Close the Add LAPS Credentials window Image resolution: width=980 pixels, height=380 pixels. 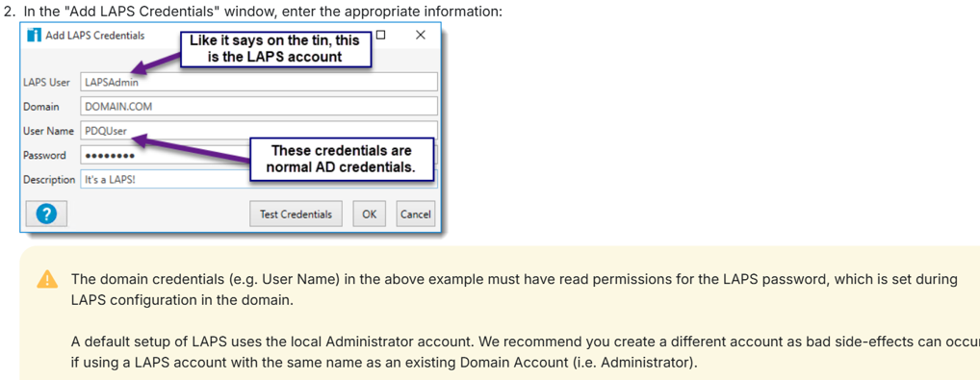click(x=420, y=35)
